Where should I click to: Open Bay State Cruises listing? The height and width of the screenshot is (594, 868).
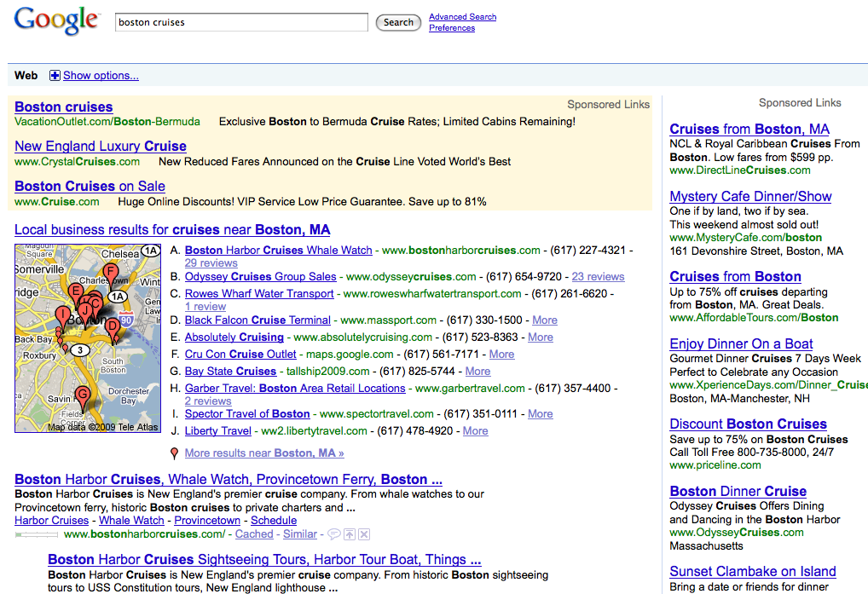point(230,372)
